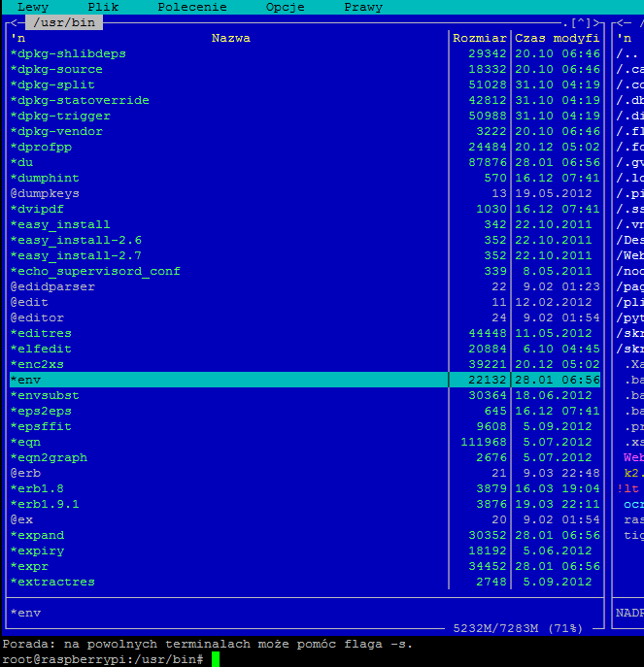Image resolution: width=644 pixels, height=667 pixels.
Task: Click size value 87876 of du
Action: 488,162
